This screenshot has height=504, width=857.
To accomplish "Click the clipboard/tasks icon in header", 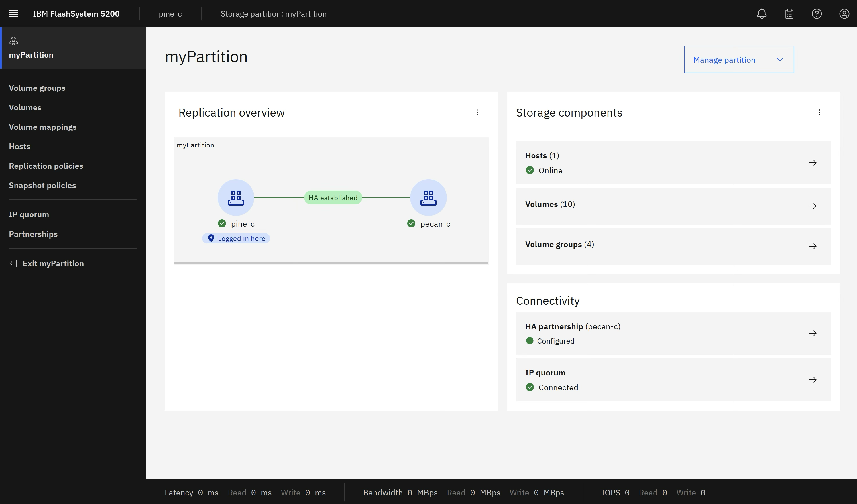I will 789,14.
